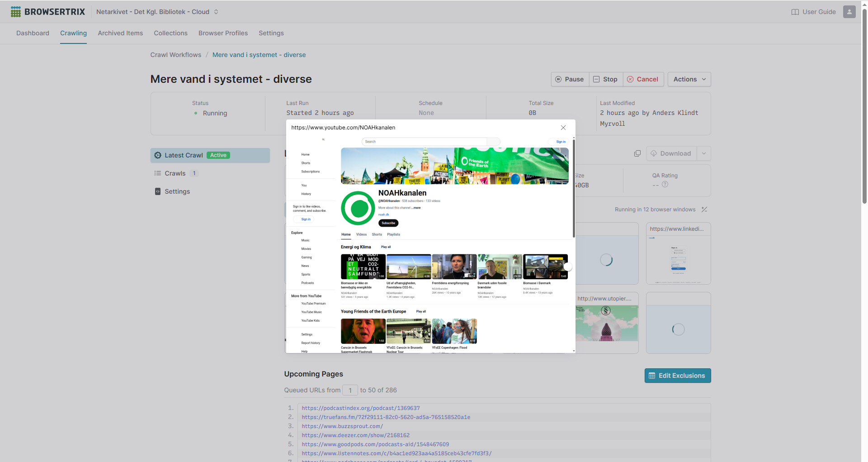The image size is (868, 462).
Task: Click the Browsertrix logo icon
Action: [16, 12]
